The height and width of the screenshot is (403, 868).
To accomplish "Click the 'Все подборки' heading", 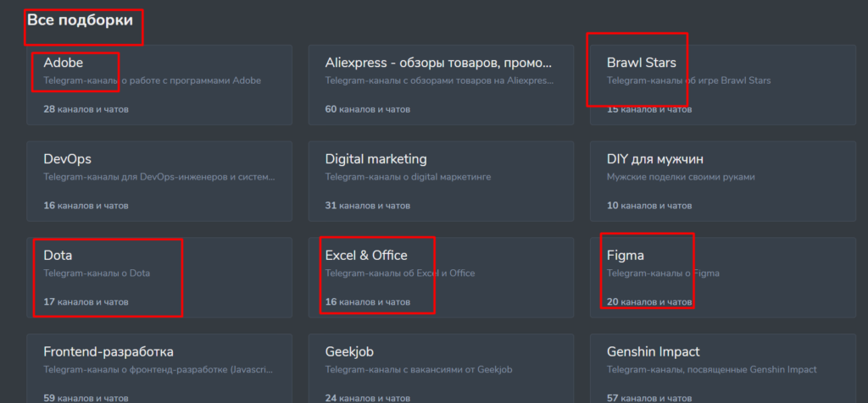I will (81, 20).
